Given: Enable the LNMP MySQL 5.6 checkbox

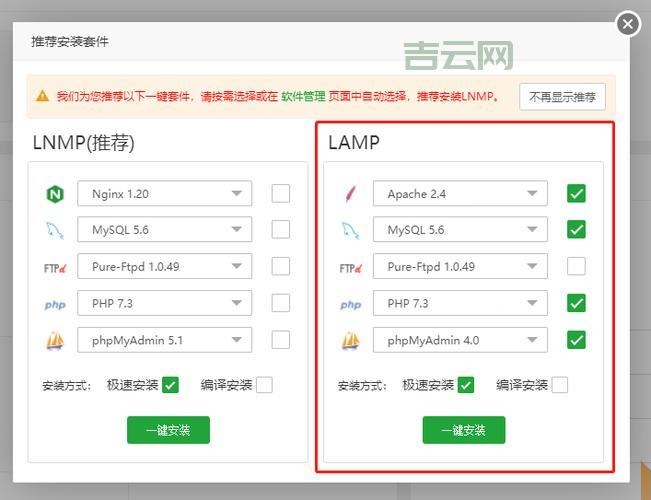Looking at the screenshot, I should (x=281, y=230).
